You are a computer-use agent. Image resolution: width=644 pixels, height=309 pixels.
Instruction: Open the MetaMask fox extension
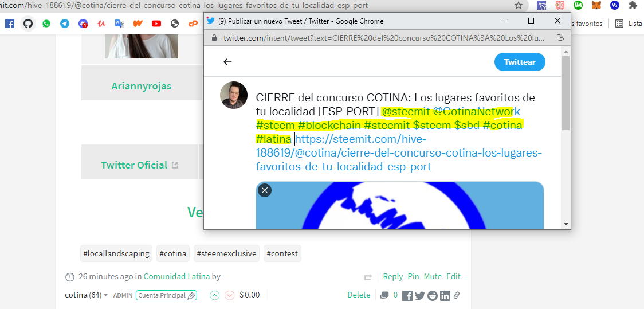click(596, 5)
